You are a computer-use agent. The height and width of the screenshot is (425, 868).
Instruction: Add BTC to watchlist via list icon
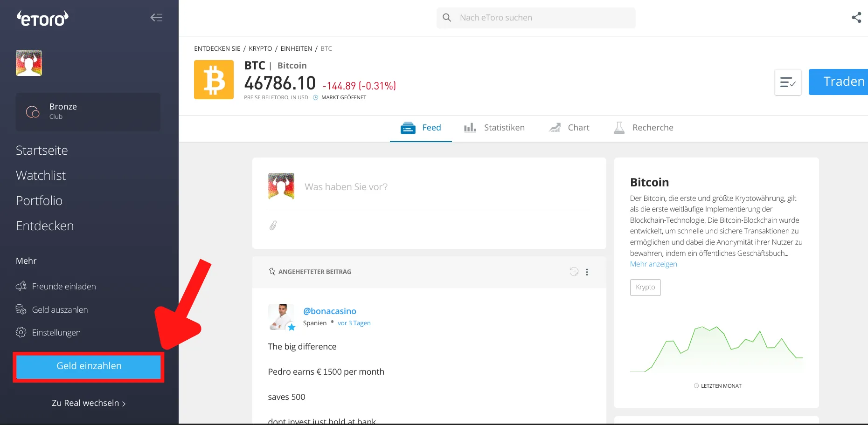(x=788, y=82)
